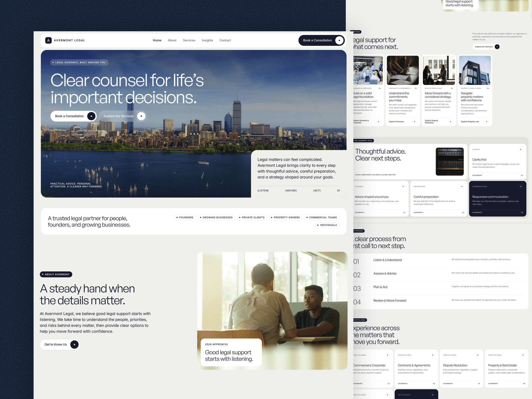
Task: Click the dot icon beside Explore Contracts
Action: (414, 122)
